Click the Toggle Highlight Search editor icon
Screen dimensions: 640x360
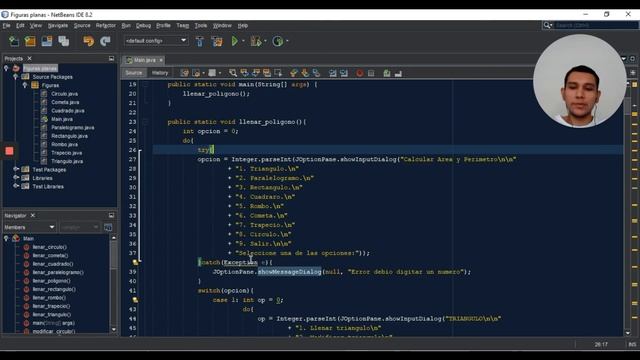(267, 73)
